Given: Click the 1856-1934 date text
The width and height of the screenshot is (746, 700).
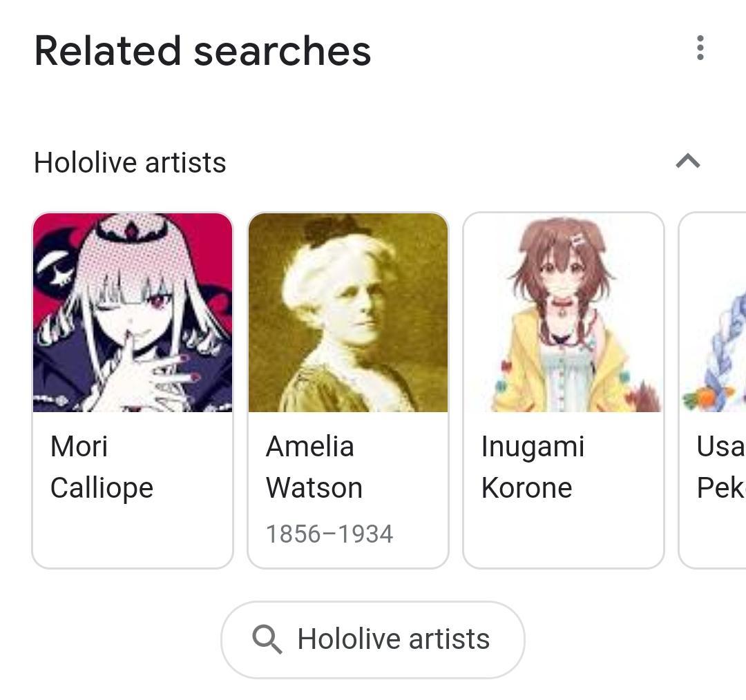Looking at the screenshot, I should coord(329,532).
